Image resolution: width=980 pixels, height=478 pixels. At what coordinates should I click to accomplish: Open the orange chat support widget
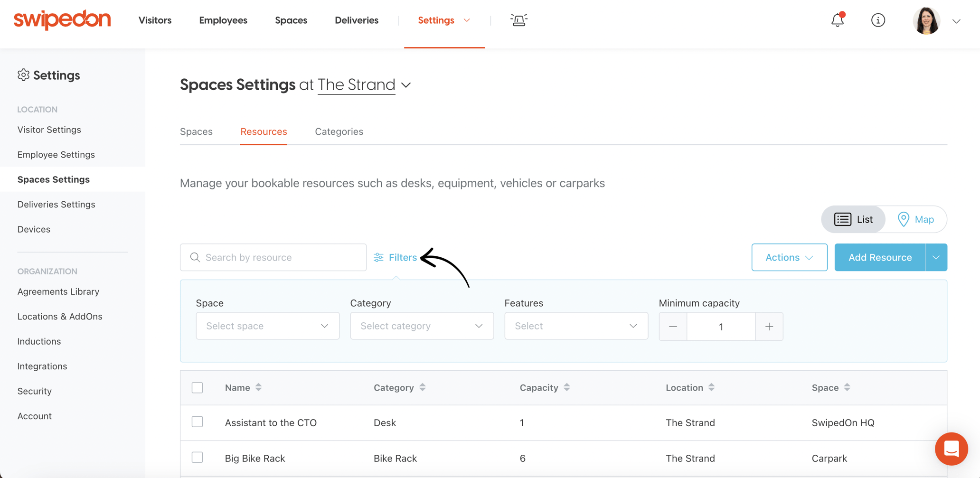pos(951,449)
